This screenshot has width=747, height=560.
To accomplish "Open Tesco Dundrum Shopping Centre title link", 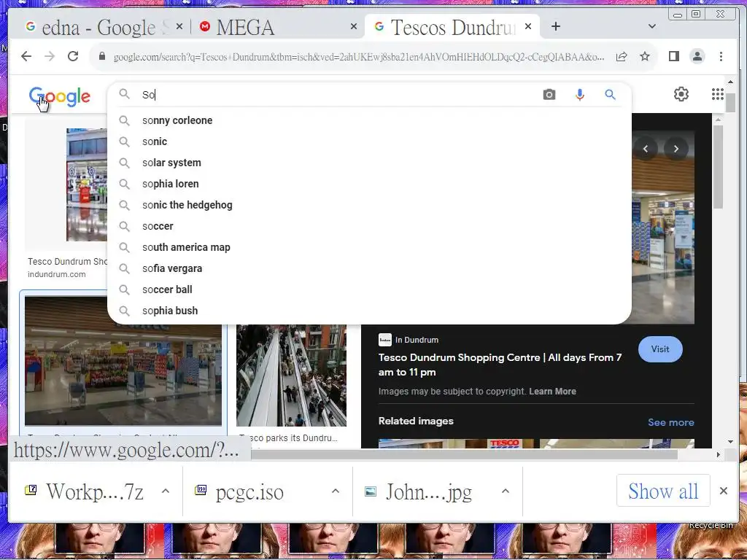I will [500, 365].
